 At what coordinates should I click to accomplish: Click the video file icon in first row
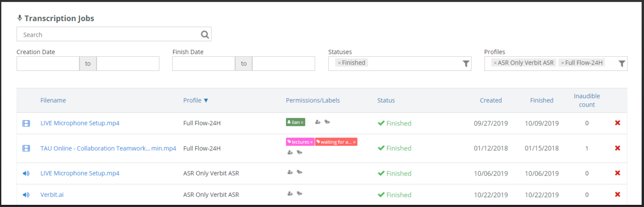tap(27, 123)
